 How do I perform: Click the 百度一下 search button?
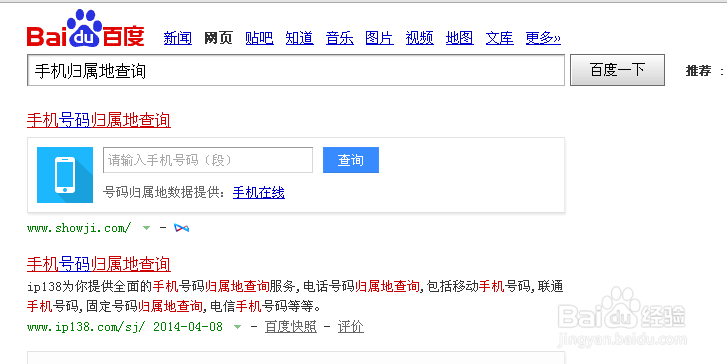pyautogui.click(x=617, y=70)
